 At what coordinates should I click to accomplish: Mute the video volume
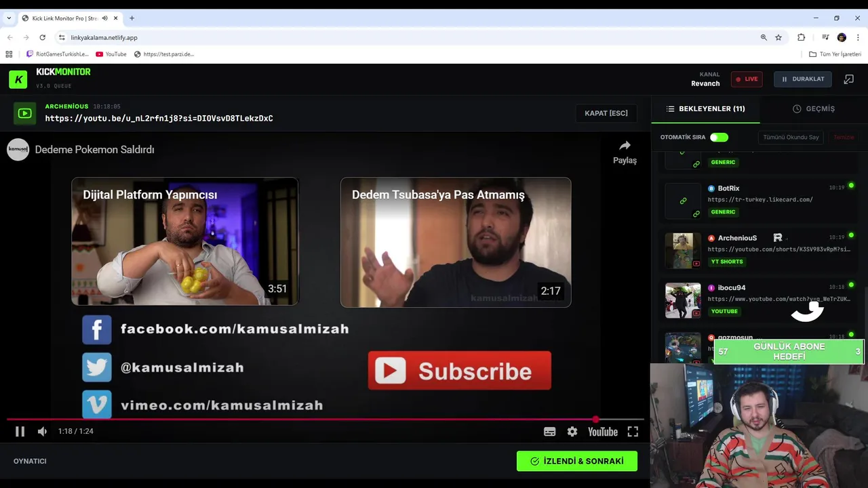click(x=42, y=431)
